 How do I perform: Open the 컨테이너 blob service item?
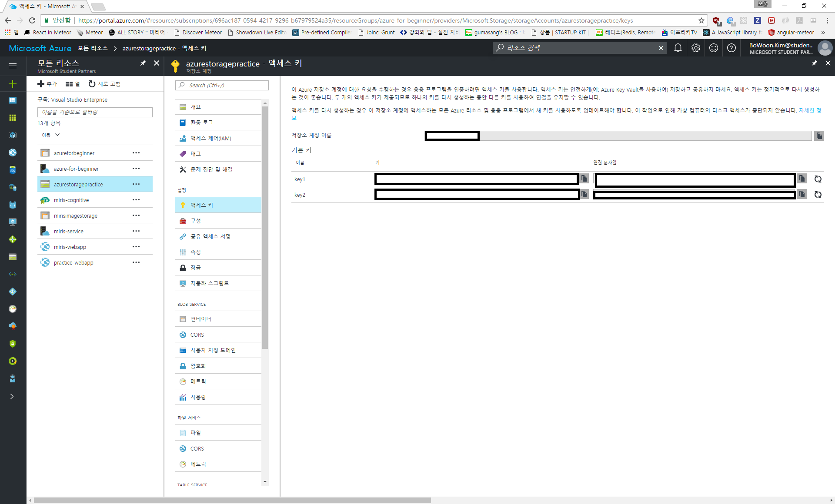(x=218, y=319)
